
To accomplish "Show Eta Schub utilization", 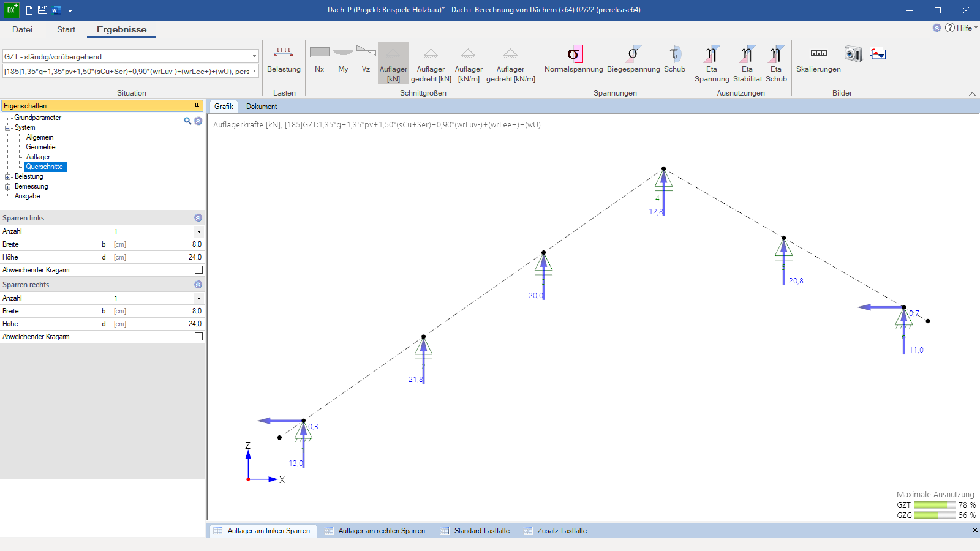I will coord(776,63).
